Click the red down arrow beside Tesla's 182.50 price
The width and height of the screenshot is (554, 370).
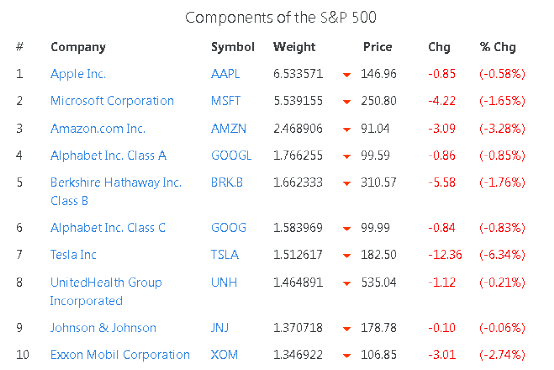347,256
